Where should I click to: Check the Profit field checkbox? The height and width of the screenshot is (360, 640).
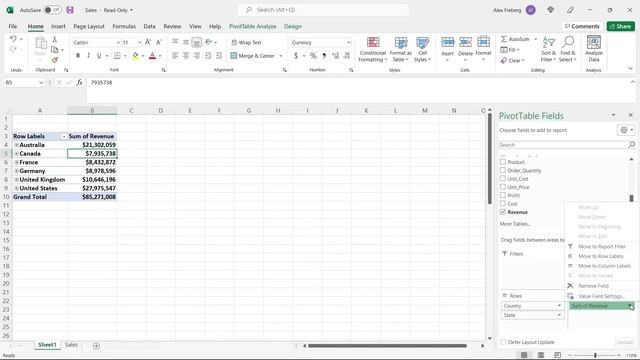click(x=503, y=195)
